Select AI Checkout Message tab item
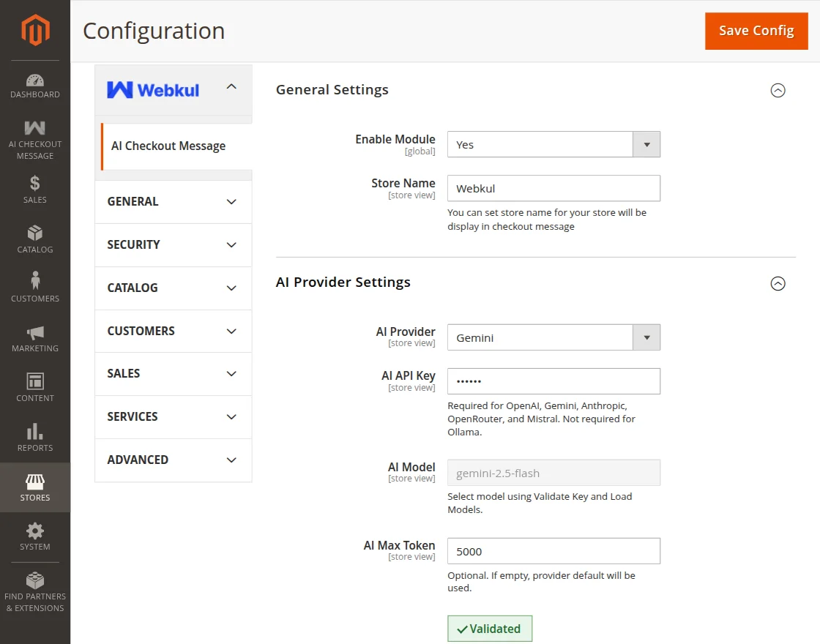This screenshot has height=644, width=820. [176, 146]
